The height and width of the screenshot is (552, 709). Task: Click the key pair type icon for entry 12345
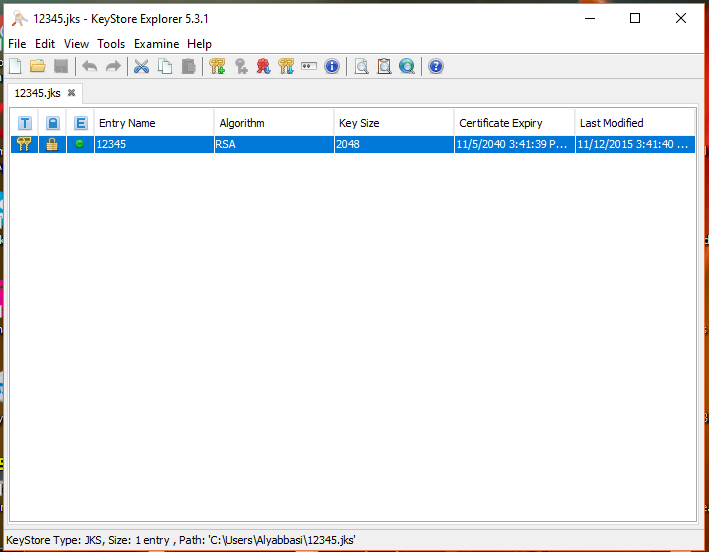click(x=24, y=144)
